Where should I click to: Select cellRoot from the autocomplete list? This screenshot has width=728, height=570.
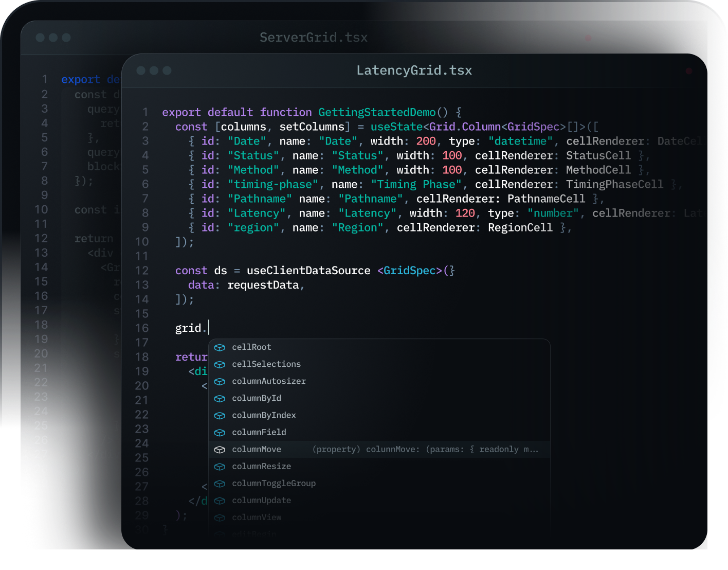pyautogui.click(x=379, y=347)
